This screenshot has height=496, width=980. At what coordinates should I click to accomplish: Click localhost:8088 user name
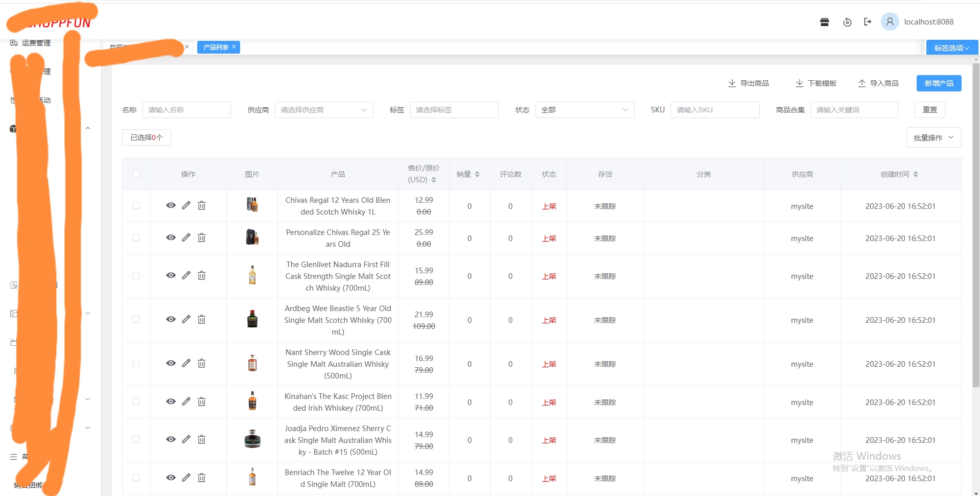(928, 22)
